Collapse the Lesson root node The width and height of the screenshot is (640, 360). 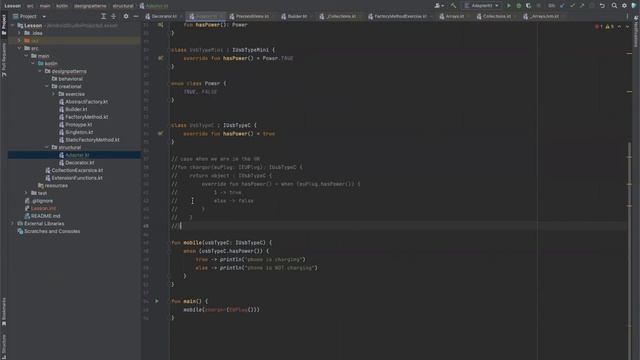pyautogui.click(x=13, y=25)
